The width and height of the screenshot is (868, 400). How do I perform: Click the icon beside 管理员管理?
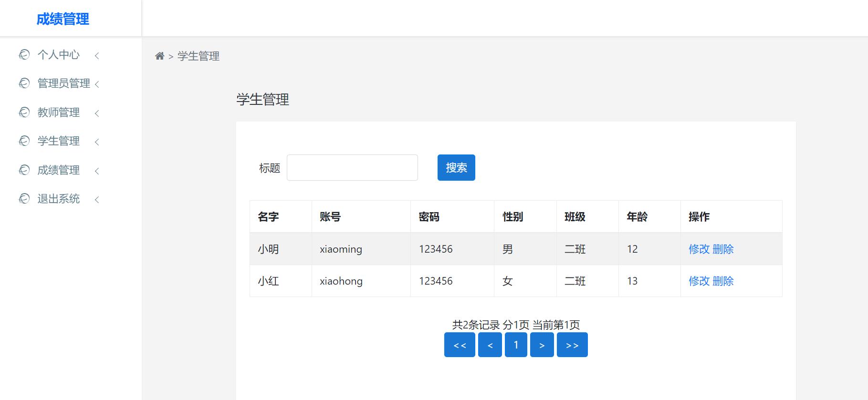click(24, 83)
